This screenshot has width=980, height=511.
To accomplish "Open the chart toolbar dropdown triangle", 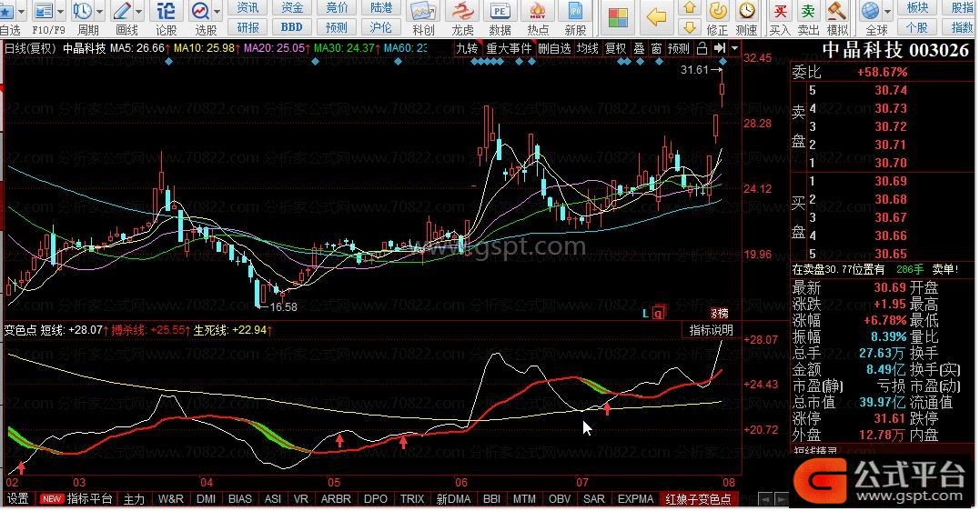I will point(735,48).
